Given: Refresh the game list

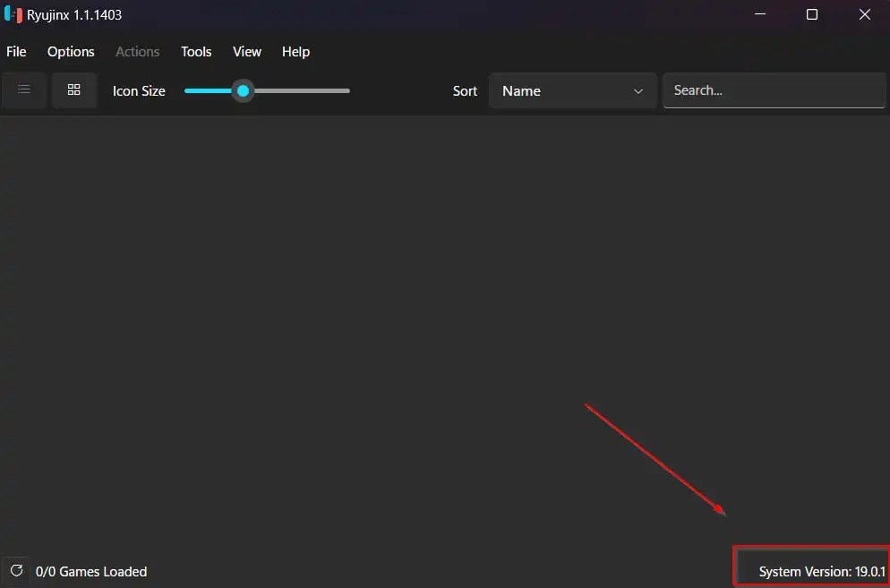Looking at the screenshot, I should (17, 571).
